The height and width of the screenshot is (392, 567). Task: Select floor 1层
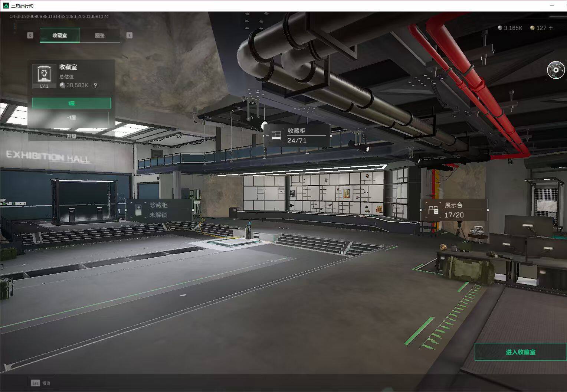[72, 103]
